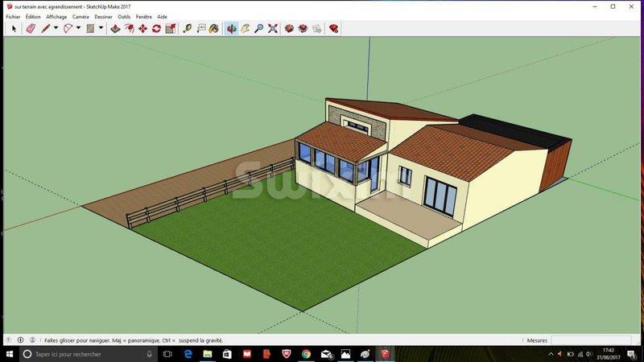
Task: Open the Fichier menu
Action: click(13, 16)
